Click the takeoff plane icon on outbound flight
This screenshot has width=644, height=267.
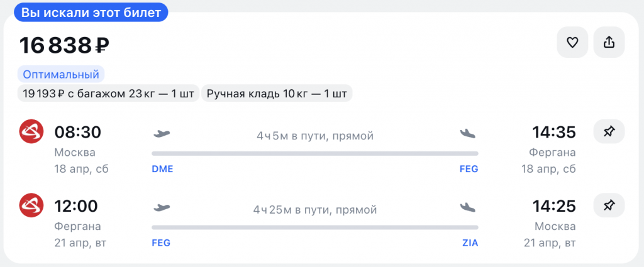pyautogui.click(x=162, y=134)
